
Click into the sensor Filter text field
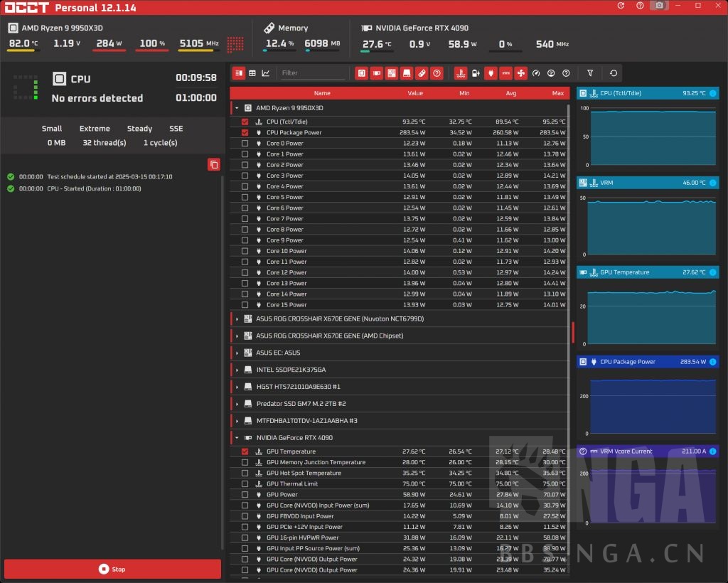coord(311,73)
